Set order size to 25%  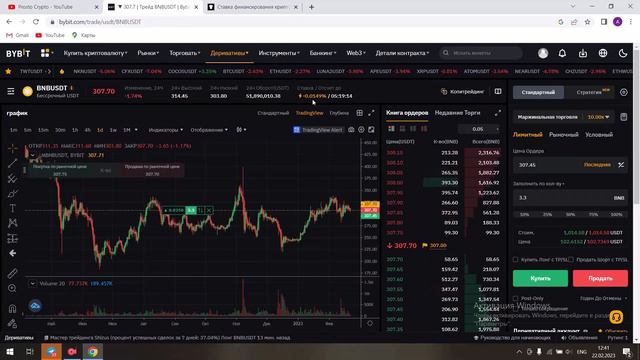[547, 214]
